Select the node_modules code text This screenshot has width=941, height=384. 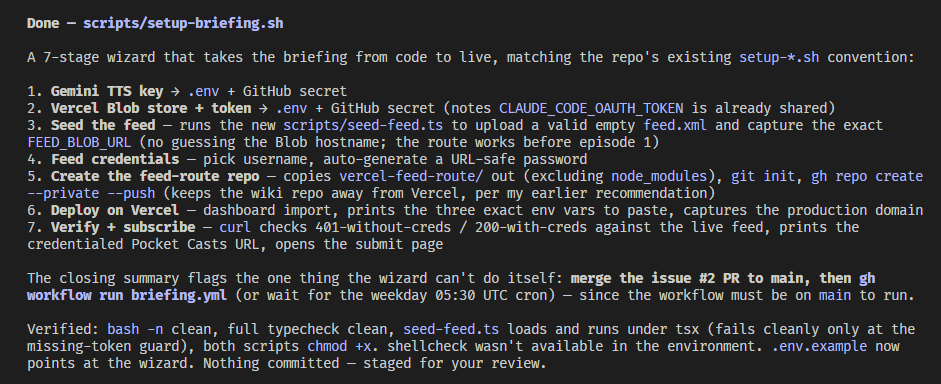tap(659, 176)
